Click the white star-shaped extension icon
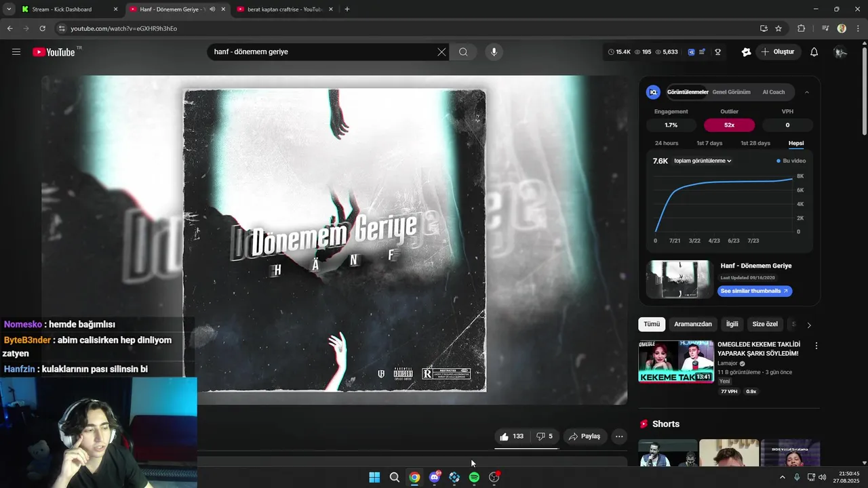The image size is (868, 488). point(747,52)
